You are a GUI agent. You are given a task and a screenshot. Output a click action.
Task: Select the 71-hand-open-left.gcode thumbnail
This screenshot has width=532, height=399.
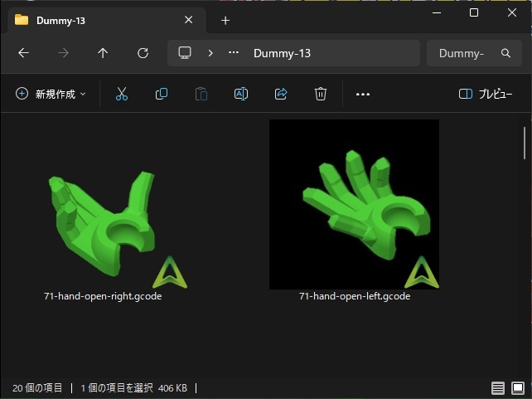(354, 204)
